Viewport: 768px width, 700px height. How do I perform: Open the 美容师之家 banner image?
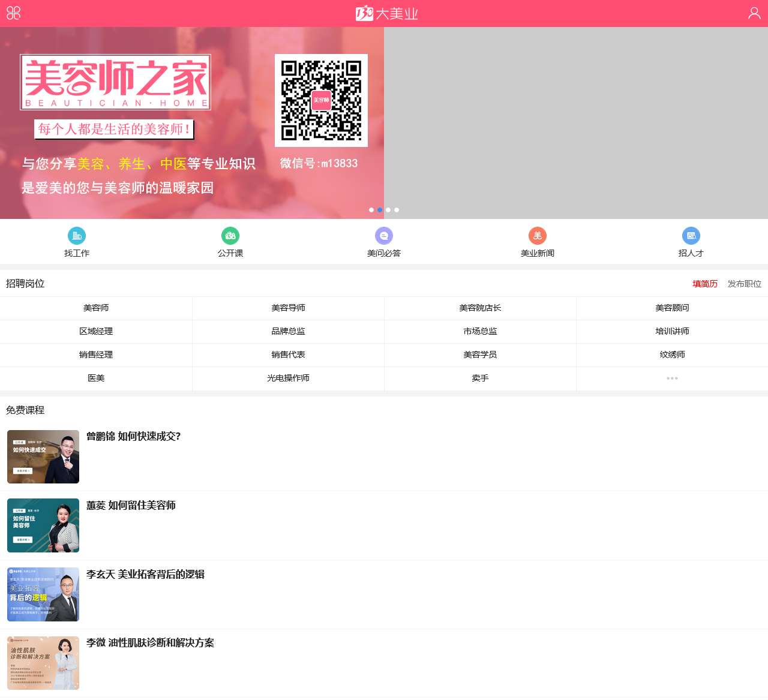[192, 123]
